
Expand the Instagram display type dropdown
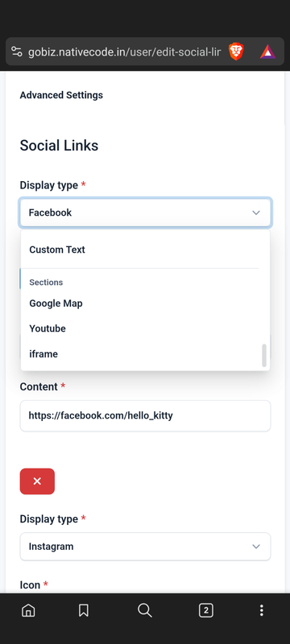pyautogui.click(x=146, y=547)
